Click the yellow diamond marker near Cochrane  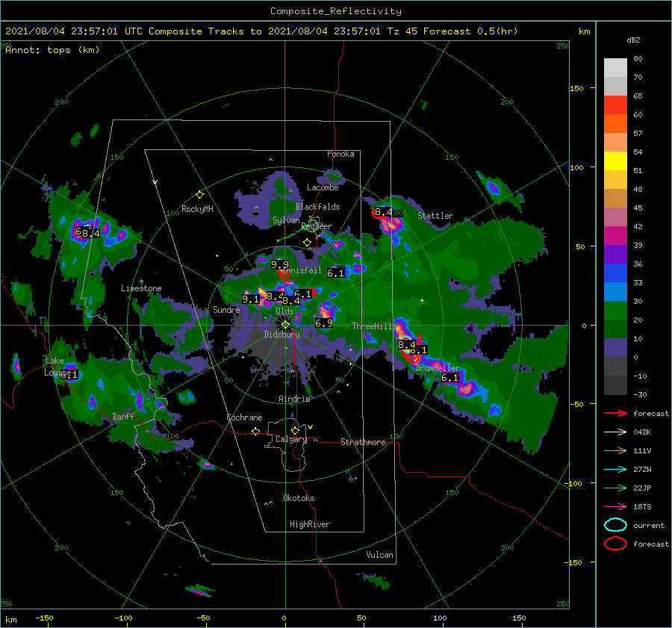255,431
